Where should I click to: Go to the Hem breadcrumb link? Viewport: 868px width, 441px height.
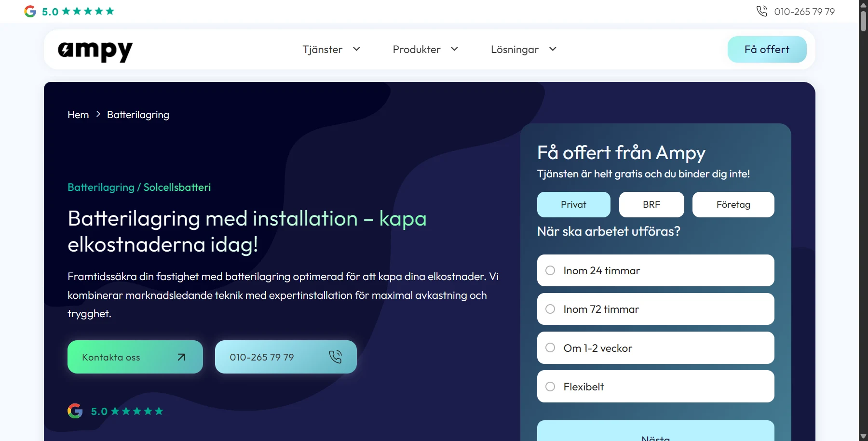[78, 115]
